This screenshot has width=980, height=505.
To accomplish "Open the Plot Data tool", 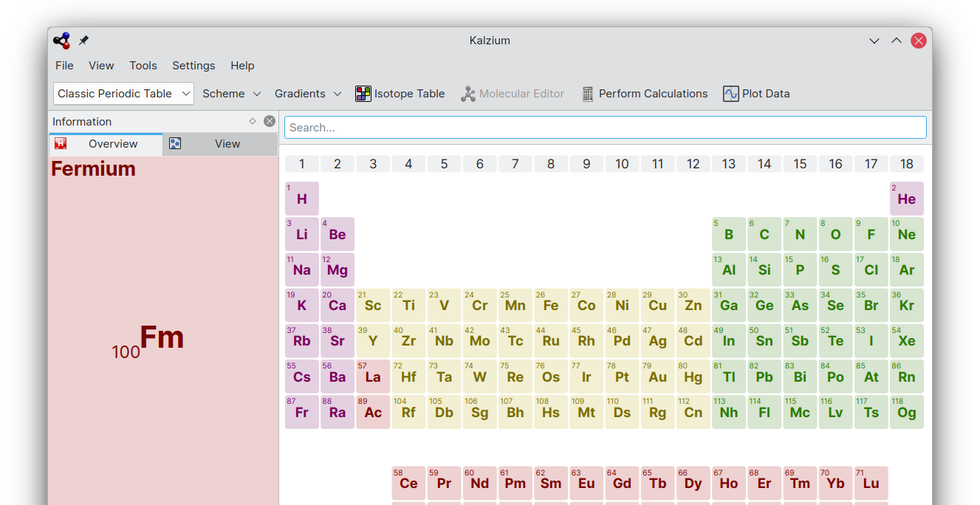I will coord(756,94).
